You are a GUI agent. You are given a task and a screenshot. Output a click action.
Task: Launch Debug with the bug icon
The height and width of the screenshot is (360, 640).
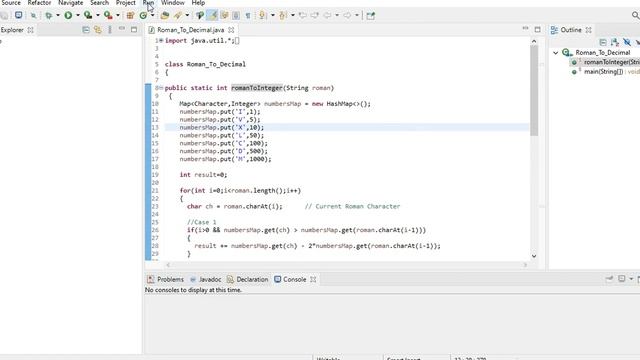click(49, 16)
